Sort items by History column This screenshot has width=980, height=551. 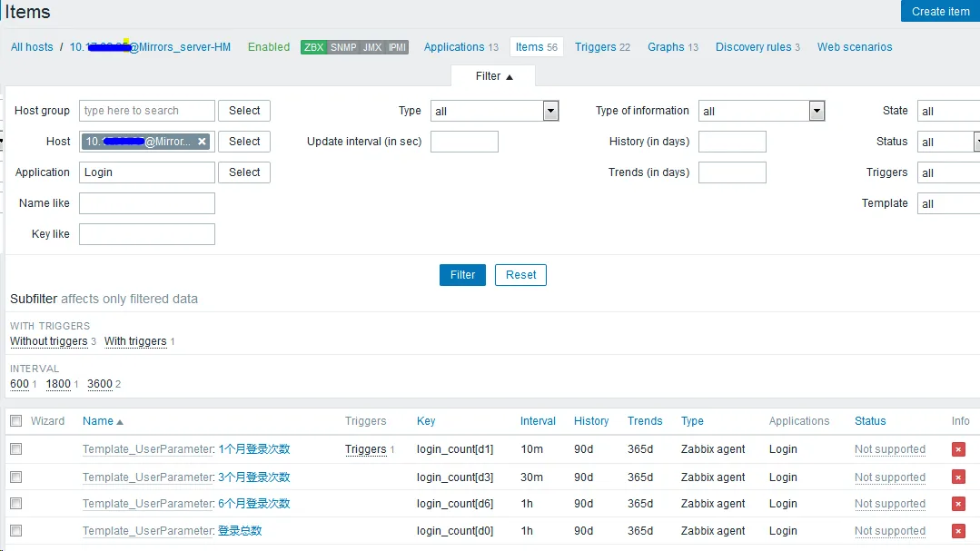(591, 421)
